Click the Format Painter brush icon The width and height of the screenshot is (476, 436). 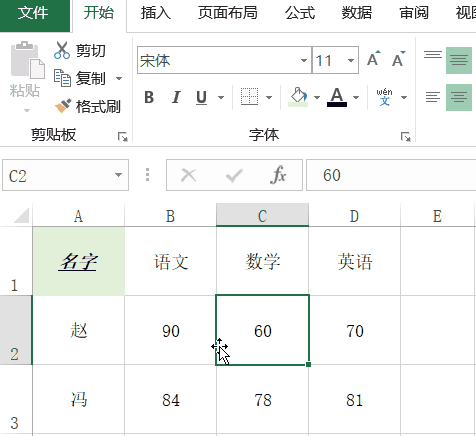click(63, 106)
